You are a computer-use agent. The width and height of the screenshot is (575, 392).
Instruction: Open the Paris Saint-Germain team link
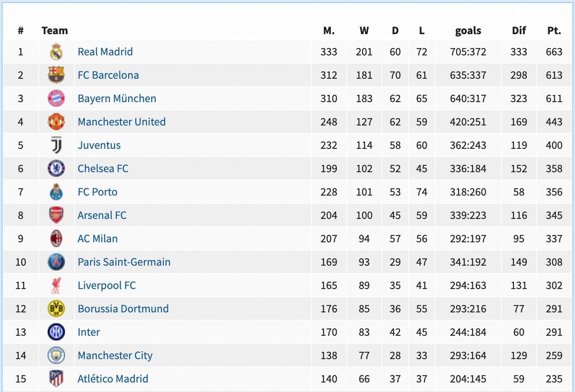pos(124,262)
